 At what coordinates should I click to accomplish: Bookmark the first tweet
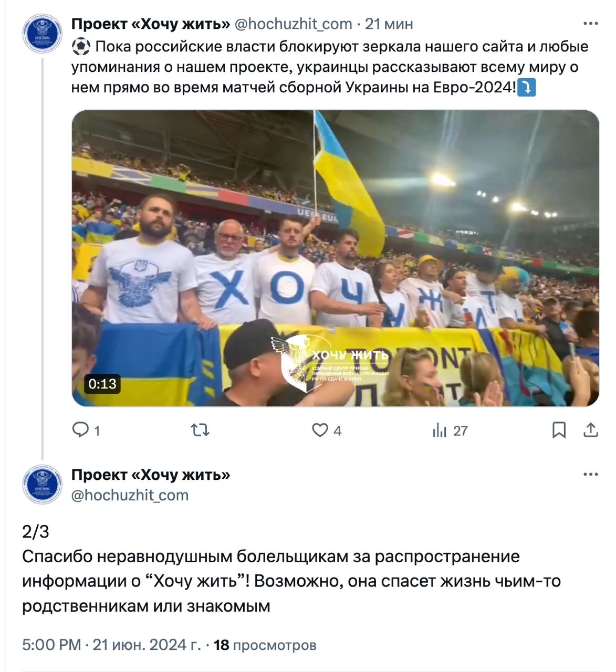click(x=559, y=430)
